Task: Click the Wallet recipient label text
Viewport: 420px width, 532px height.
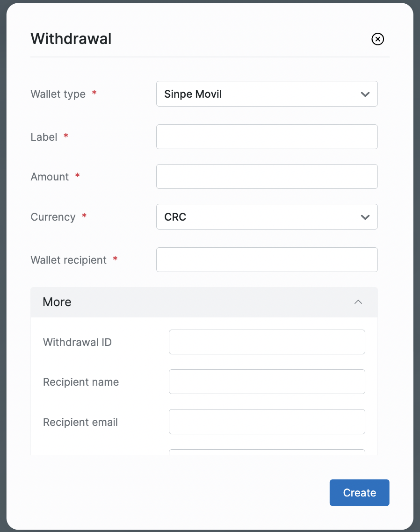Action: [69, 260]
